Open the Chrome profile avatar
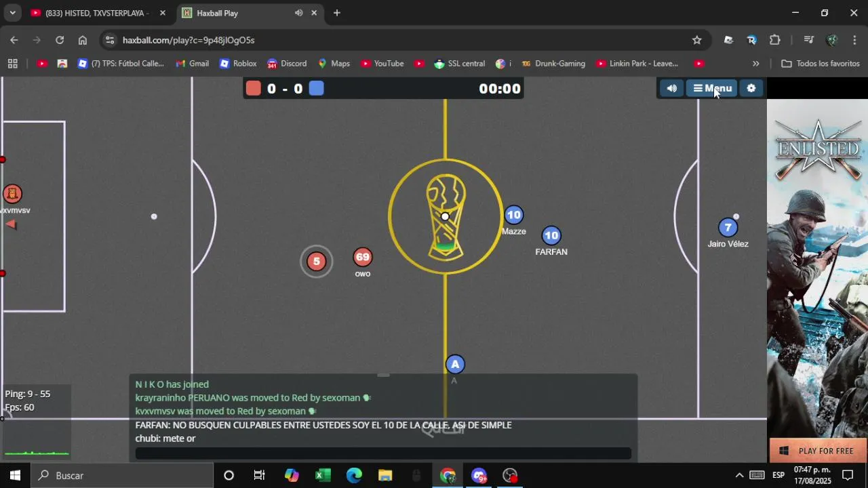Viewport: 868px width, 488px height. tap(832, 40)
